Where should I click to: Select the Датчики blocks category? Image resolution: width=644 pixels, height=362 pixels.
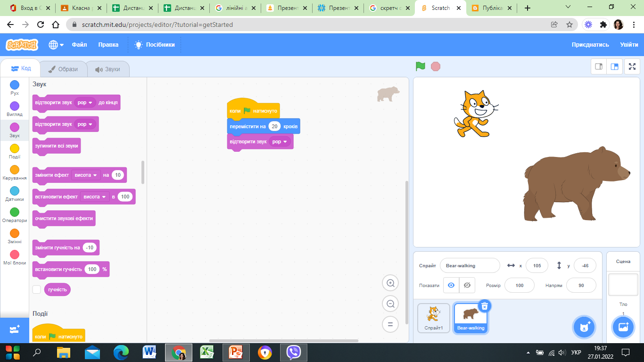[x=15, y=194]
